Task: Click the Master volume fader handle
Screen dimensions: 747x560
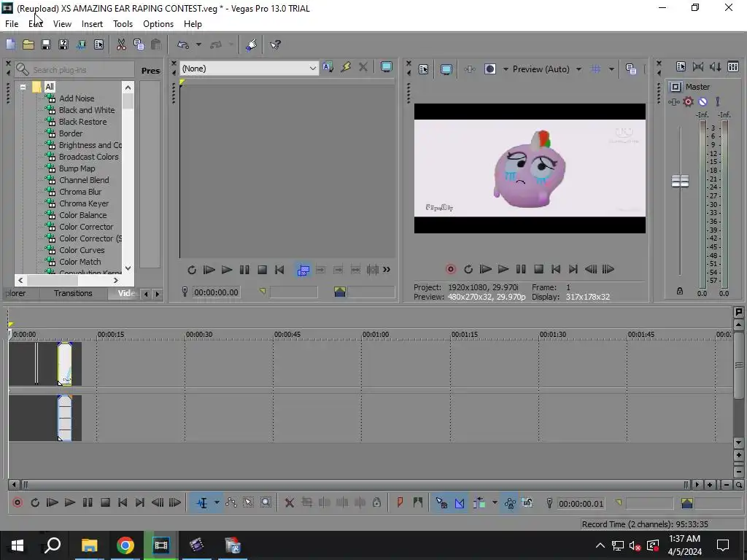Action: (680, 181)
